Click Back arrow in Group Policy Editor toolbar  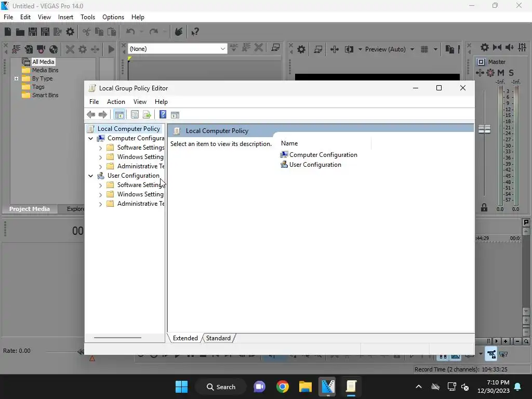click(91, 115)
